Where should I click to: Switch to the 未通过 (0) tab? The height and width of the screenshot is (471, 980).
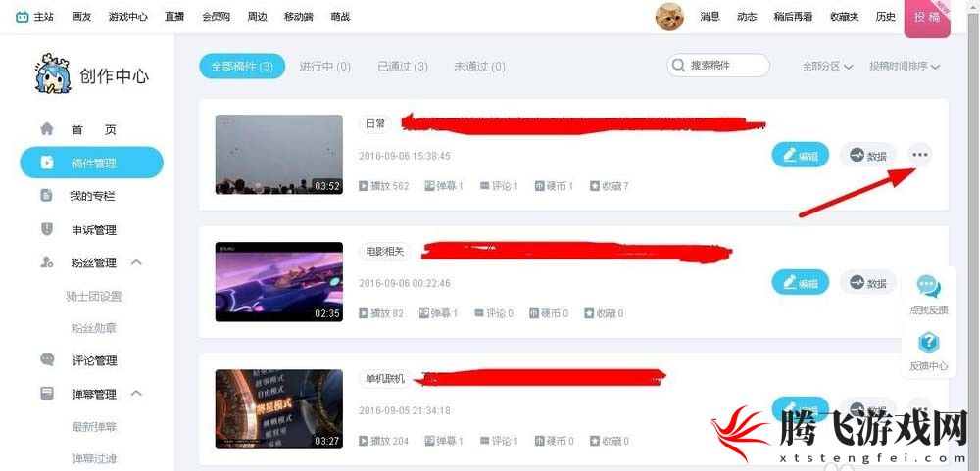click(479, 67)
